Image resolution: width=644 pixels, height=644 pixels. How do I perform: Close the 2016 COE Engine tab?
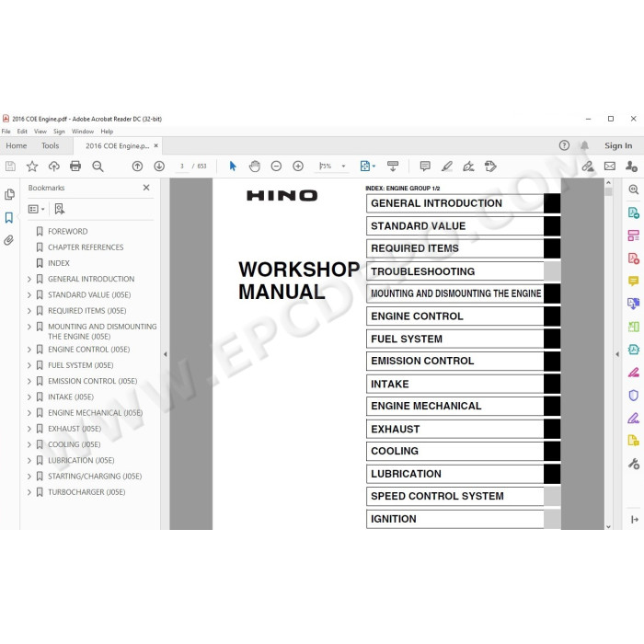click(156, 145)
